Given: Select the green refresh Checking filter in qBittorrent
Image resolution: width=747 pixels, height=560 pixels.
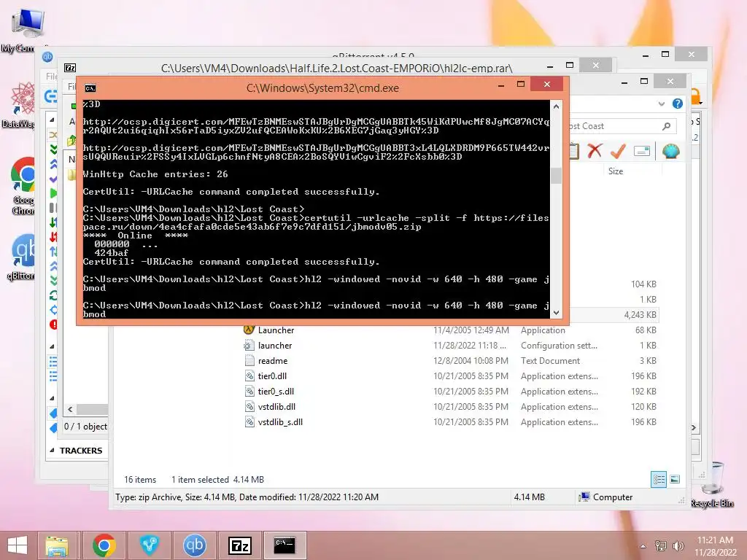Looking at the screenshot, I should [53, 295].
